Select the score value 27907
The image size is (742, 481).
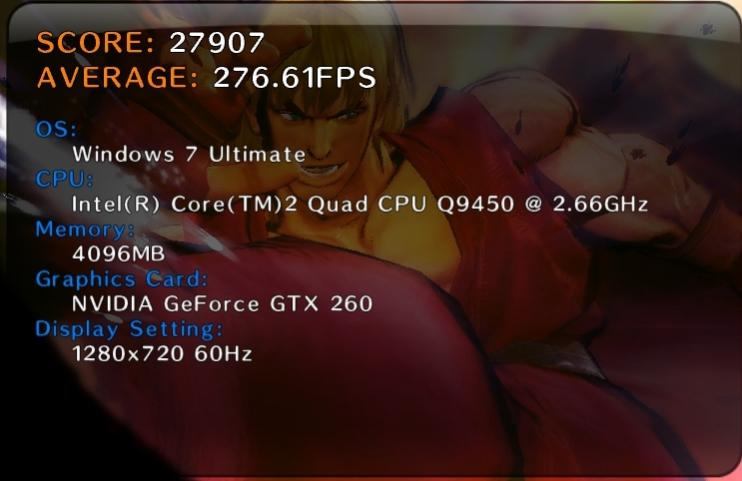[217, 42]
